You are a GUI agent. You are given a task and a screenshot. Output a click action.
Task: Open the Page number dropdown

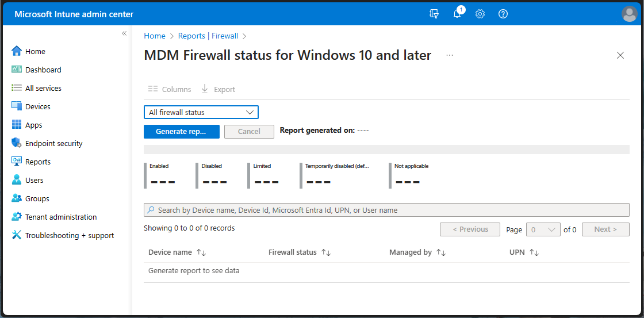tap(543, 229)
